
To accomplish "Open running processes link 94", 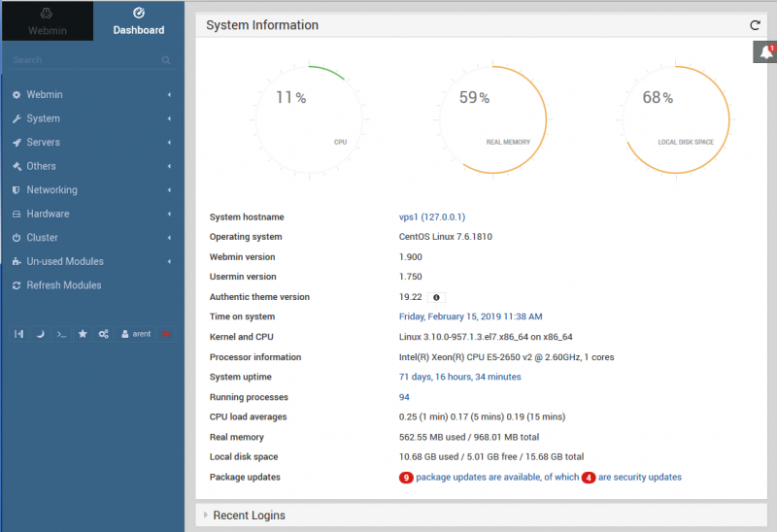I will [x=404, y=397].
